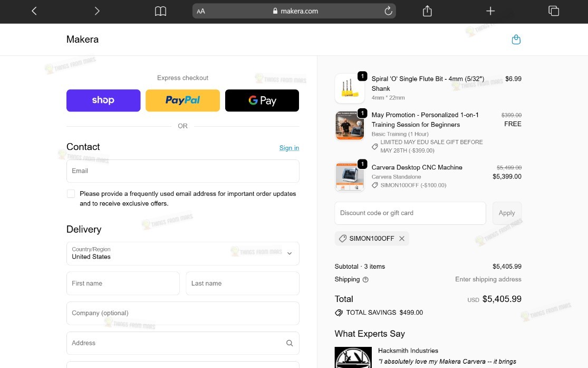This screenshot has width=588, height=368.
Task: Click the Express checkout heading
Action: [182, 78]
